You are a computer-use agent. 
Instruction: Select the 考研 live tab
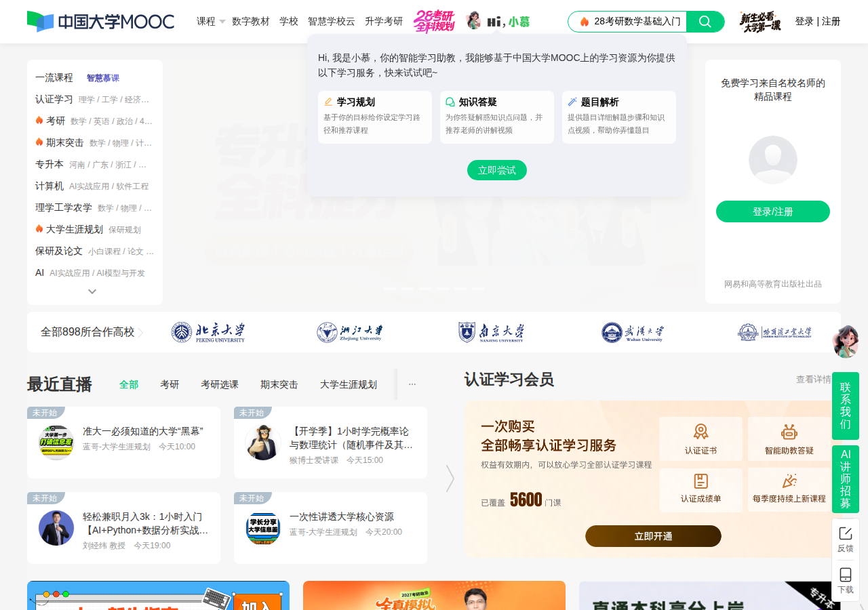pos(170,384)
